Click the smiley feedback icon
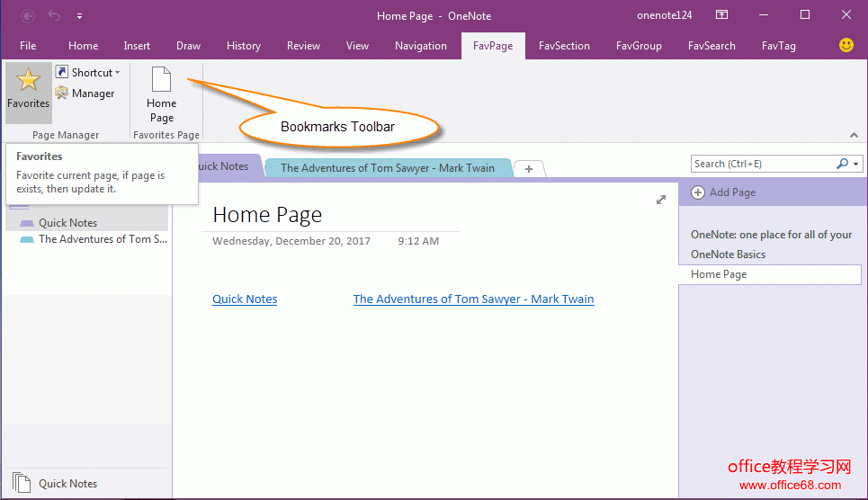This screenshot has height=500, width=868. click(x=846, y=45)
